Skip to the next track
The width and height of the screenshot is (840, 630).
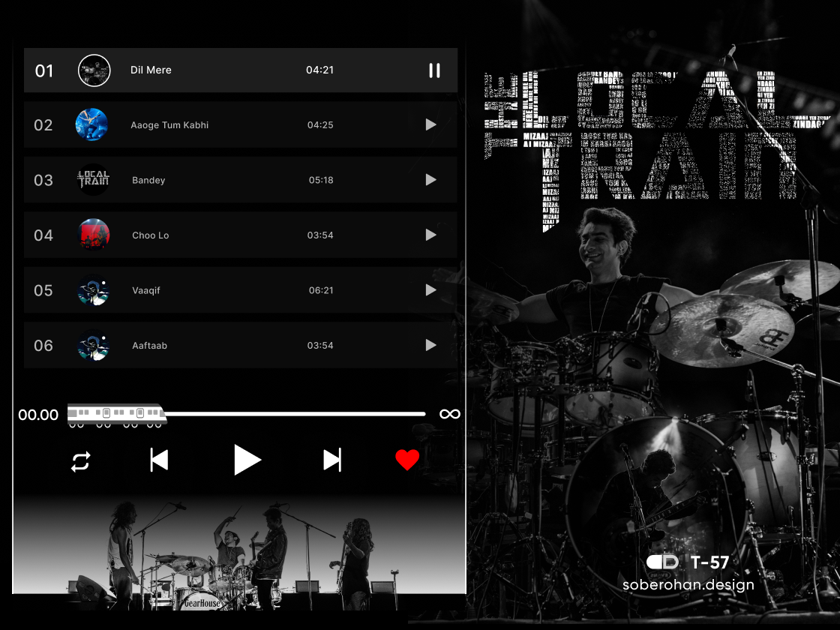click(x=332, y=460)
